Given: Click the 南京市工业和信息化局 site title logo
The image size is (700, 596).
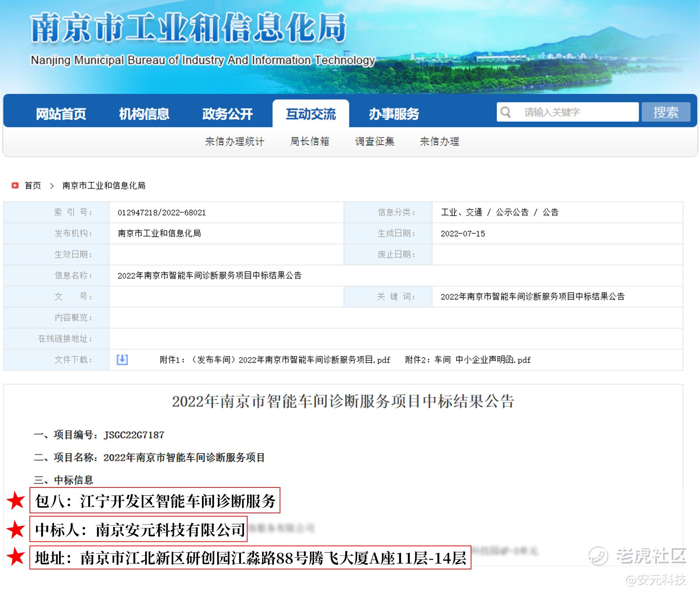Looking at the screenshot, I should coord(188,28).
